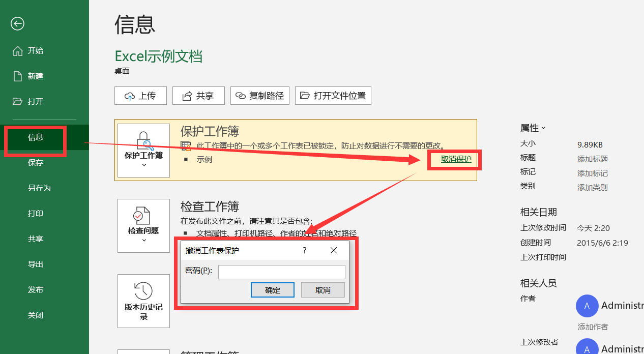
Task: Click 添加类别 field
Action: [593, 187]
